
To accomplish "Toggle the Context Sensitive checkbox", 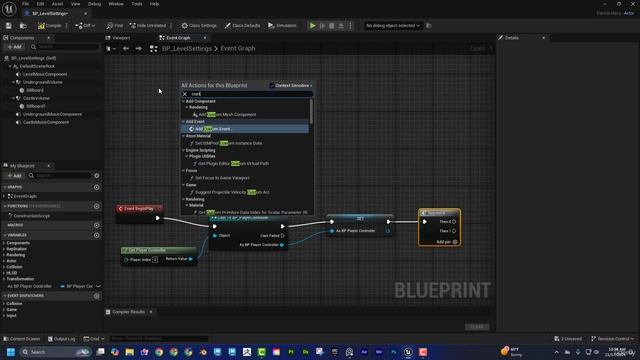I will 271,85.
